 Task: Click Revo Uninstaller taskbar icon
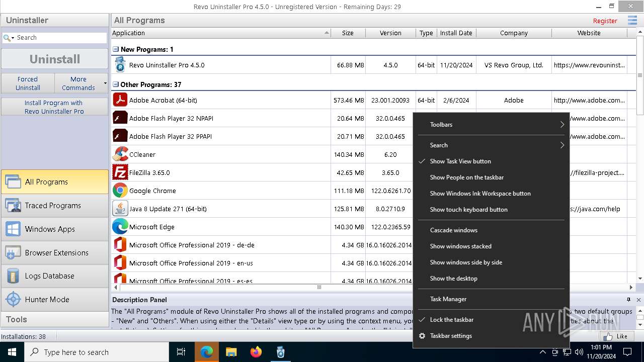click(x=280, y=352)
